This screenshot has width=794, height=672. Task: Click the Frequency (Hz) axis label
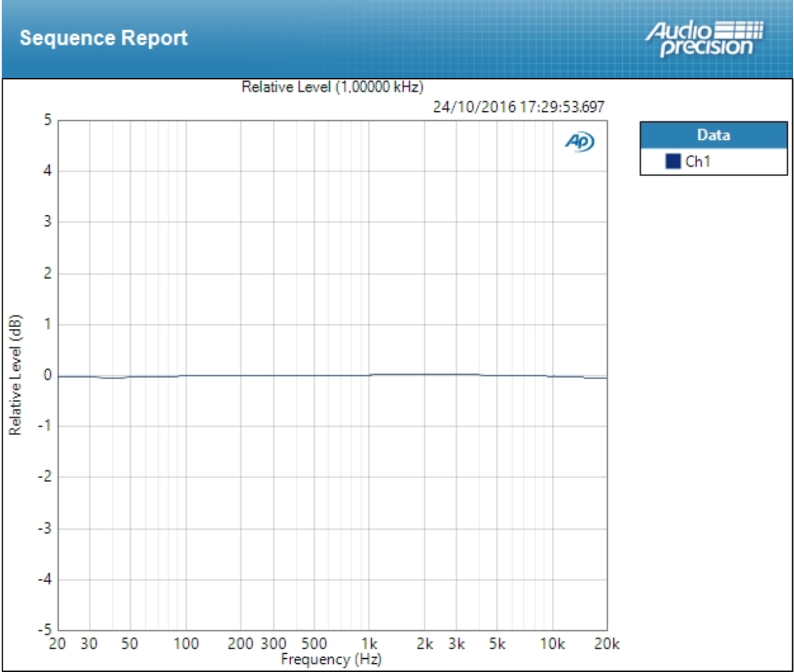[x=331, y=659]
